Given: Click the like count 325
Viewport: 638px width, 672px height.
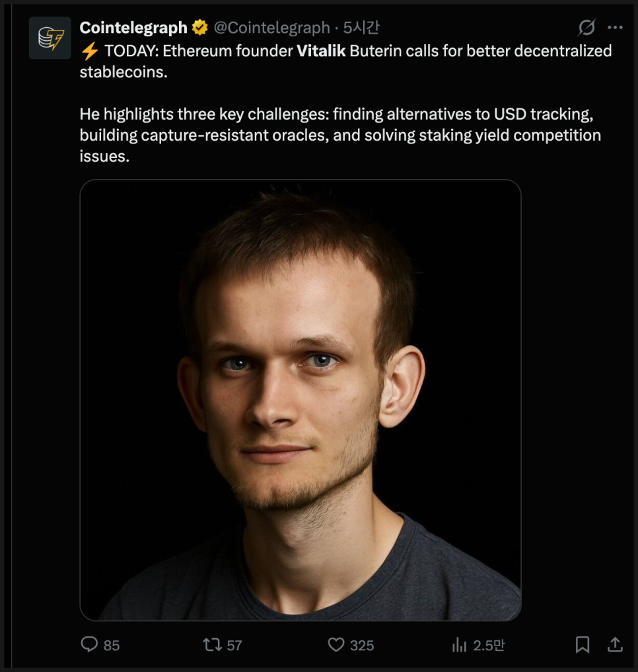Looking at the screenshot, I should click(362, 645).
